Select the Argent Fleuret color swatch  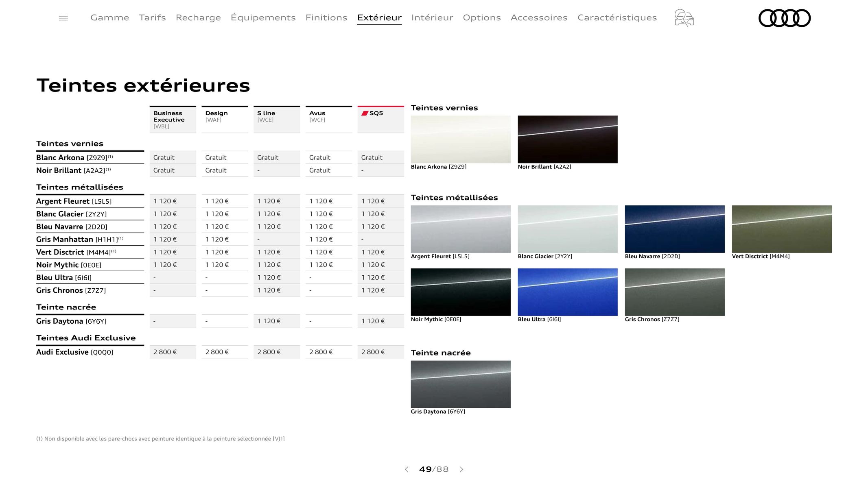tap(461, 229)
